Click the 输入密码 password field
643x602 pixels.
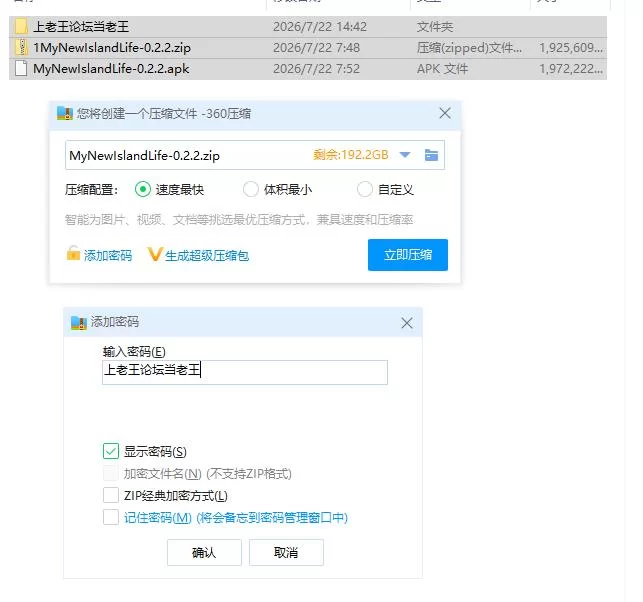[245, 372]
